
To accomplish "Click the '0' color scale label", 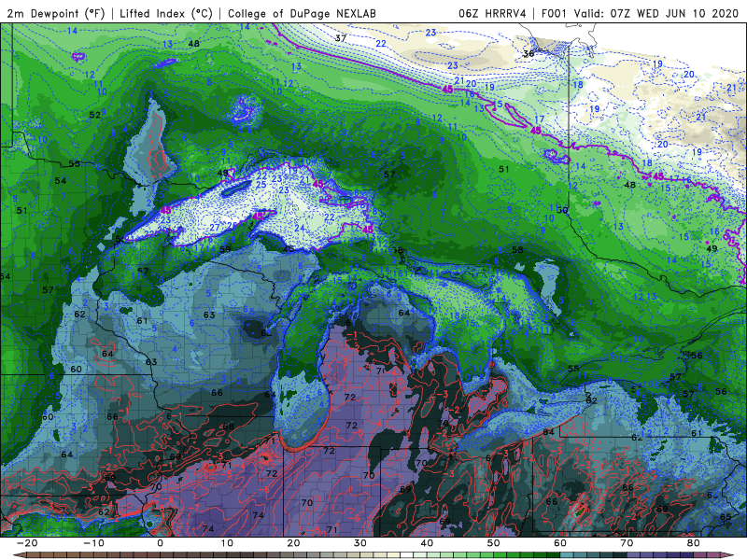I will pyautogui.click(x=160, y=543).
